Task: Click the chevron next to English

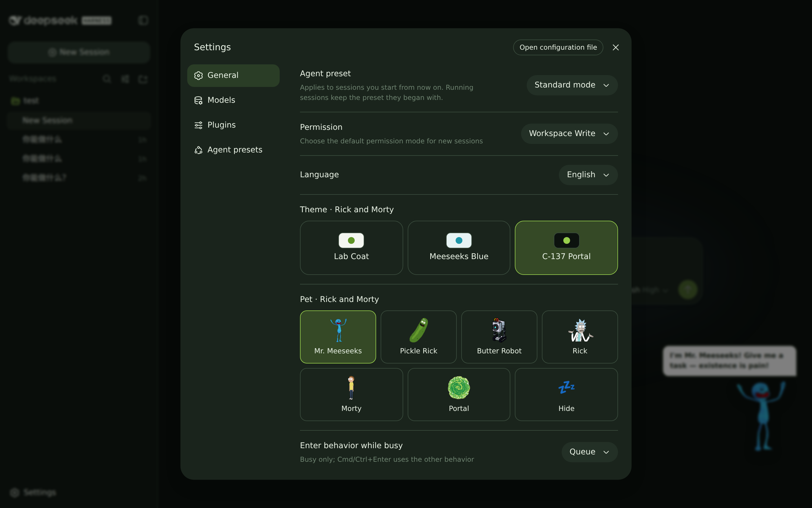Action: point(606,175)
